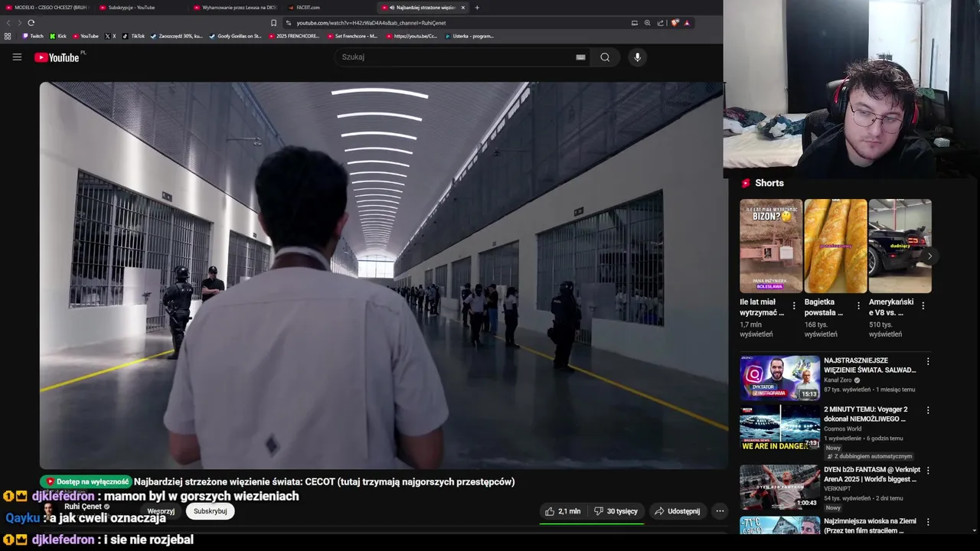Switch to the MODELKI - CZEGO CHCESZ tab
This screenshot has height=551, width=980.
(47, 8)
